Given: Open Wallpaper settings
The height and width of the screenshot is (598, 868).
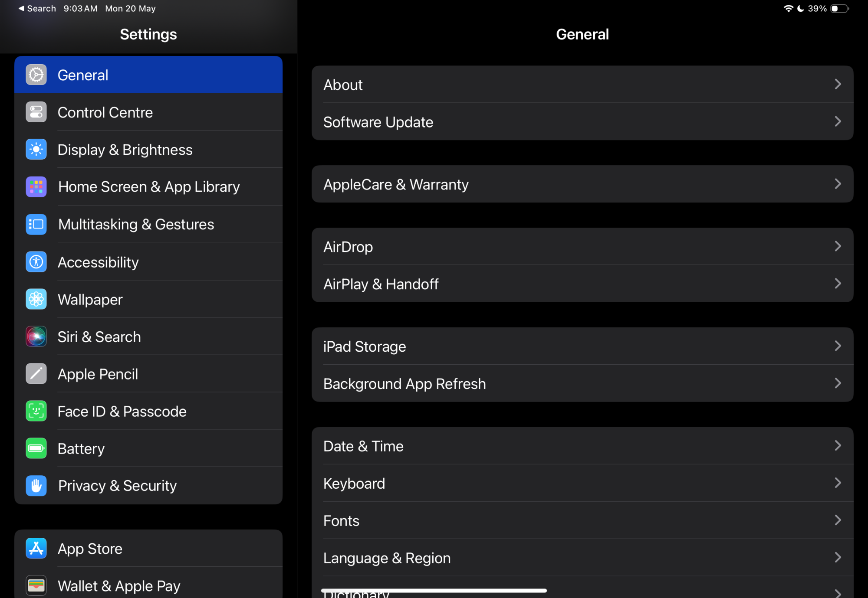Looking at the screenshot, I should (x=148, y=299).
